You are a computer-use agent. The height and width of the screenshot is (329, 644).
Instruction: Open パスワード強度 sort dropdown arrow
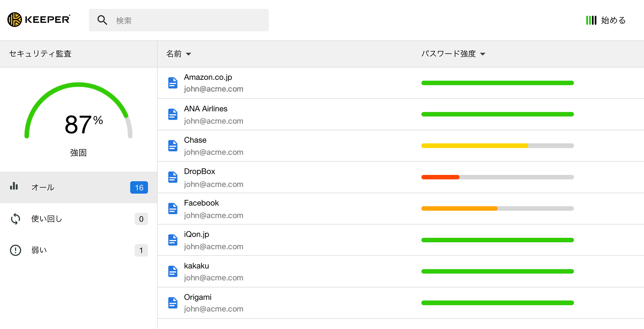click(x=483, y=54)
